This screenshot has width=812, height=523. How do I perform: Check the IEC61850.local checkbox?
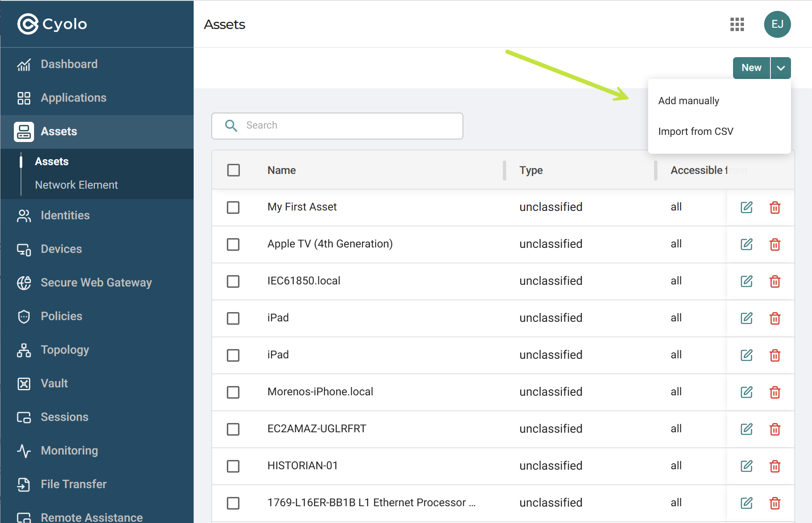pos(233,281)
